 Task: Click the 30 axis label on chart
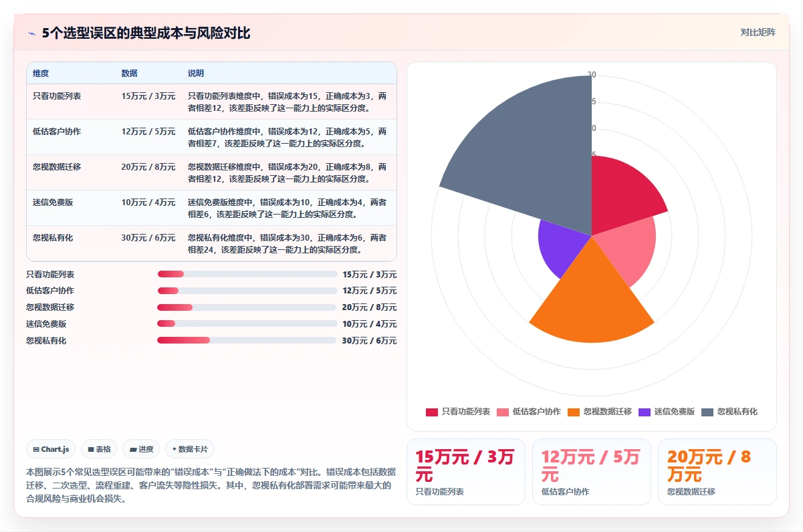click(592, 75)
